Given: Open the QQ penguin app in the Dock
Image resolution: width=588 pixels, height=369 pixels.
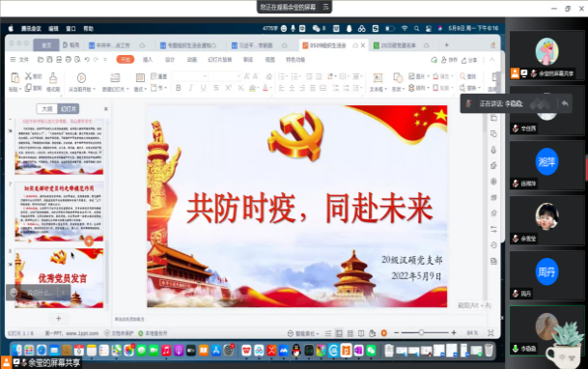Looking at the screenshot, I should pos(296,351).
